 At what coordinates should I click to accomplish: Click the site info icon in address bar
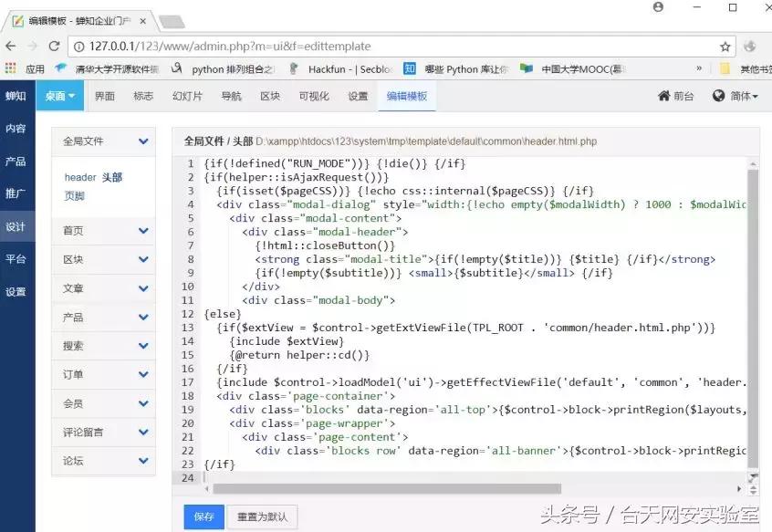[78, 47]
